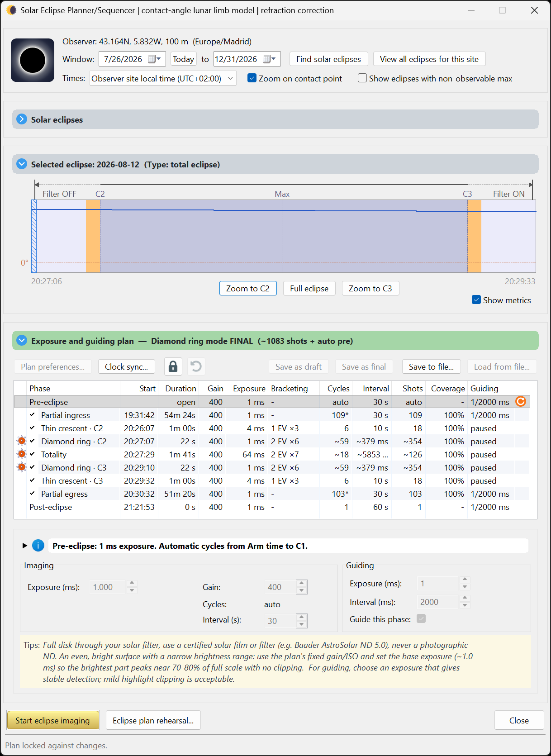Viewport: 551px width, 756px height.
Task: Toggle the Diamond ring · C2 checkmark
Action: (x=32, y=441)
